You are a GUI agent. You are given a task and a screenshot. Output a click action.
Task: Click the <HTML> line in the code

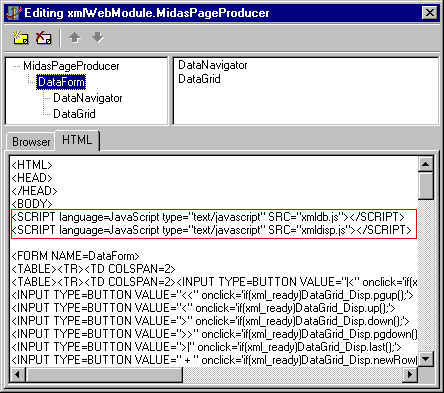(32, 165)
